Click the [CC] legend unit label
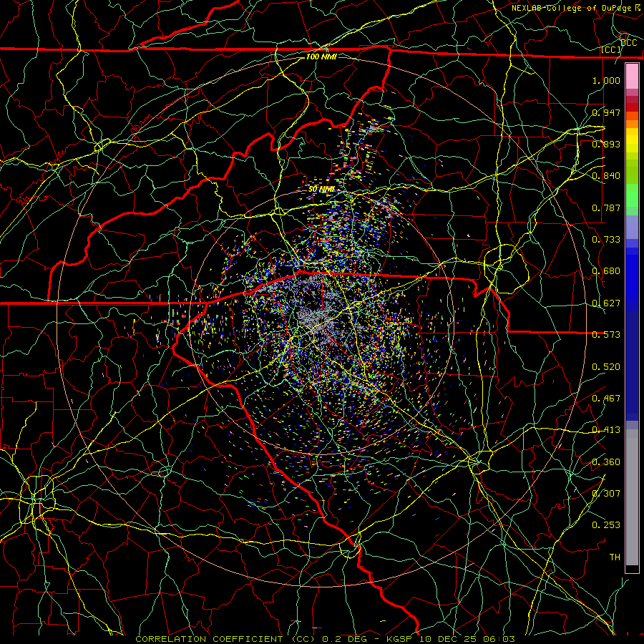Viewport: 644px width, 644px height. [x=611, y=49]
